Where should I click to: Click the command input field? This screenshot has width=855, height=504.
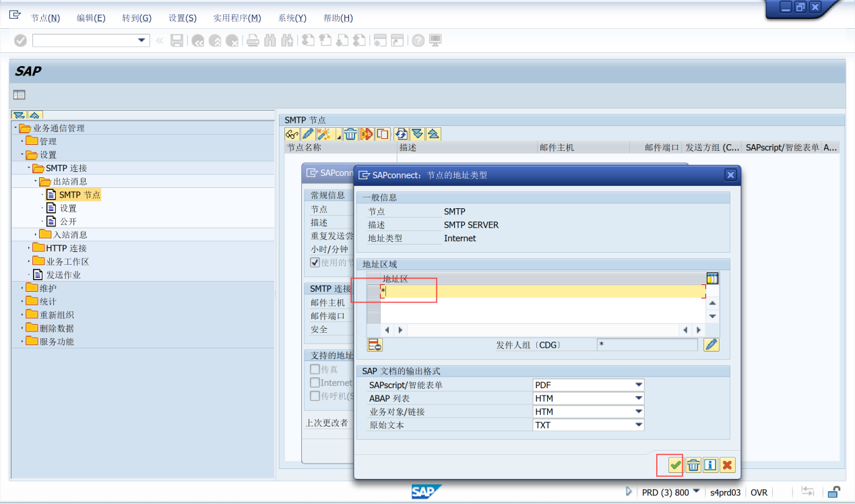coord(84,40)
